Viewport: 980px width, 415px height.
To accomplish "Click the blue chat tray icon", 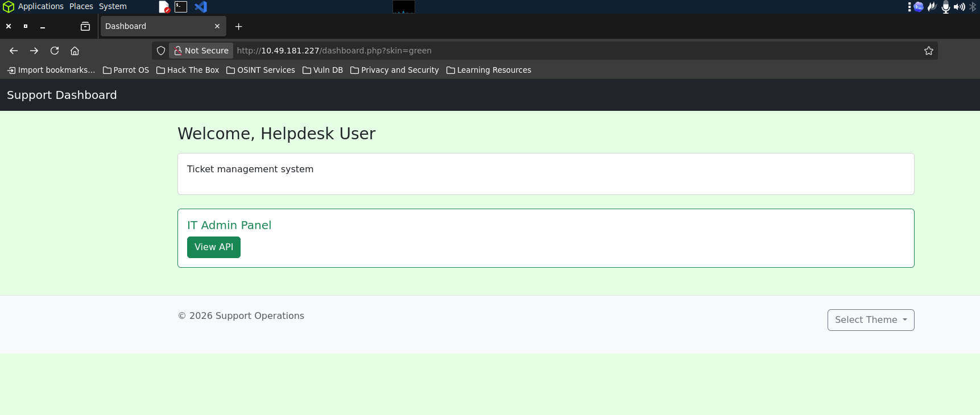I will tap(919, 7).
